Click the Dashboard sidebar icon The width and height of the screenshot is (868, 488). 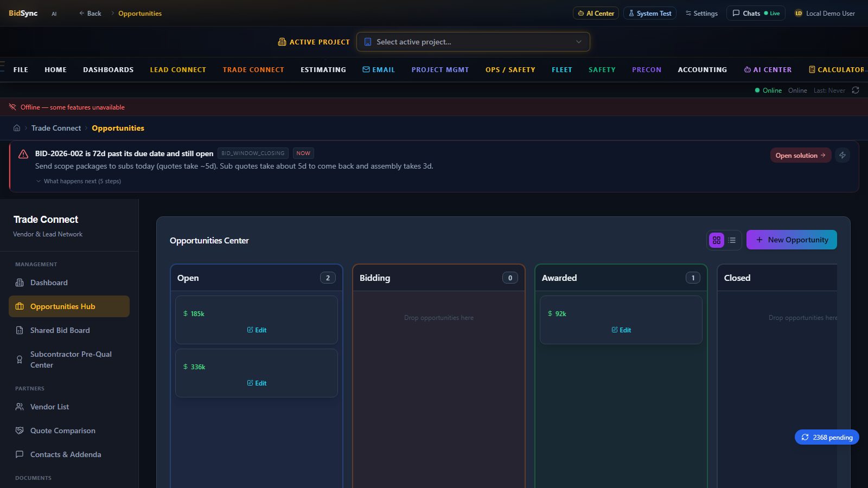click(20, 282)
